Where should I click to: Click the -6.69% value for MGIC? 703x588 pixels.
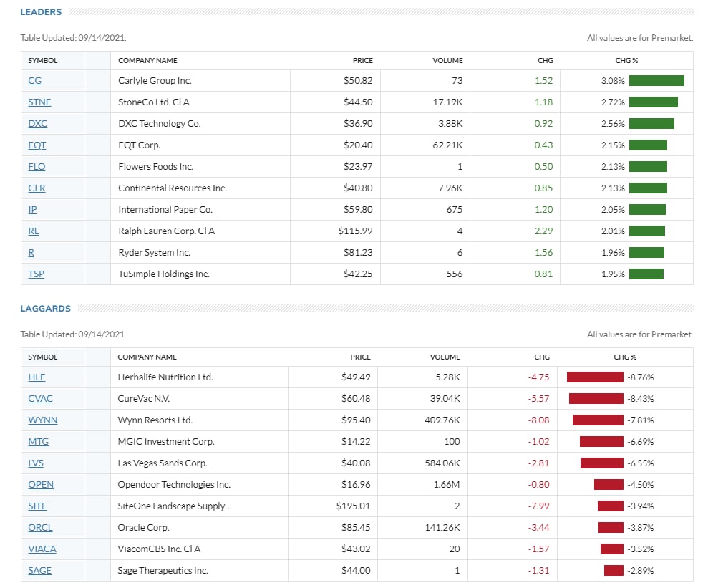click(640, 442)
